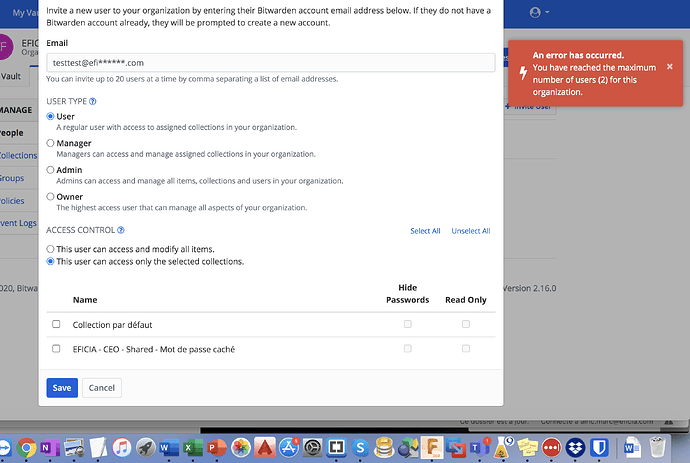This screenshot has width=690, height=463.
Task: Open TextEdit from the dock
Action: (98, 448)
